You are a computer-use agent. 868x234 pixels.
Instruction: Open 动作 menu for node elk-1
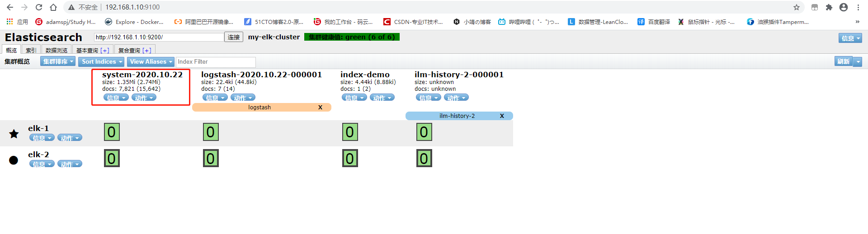[70, 138]
